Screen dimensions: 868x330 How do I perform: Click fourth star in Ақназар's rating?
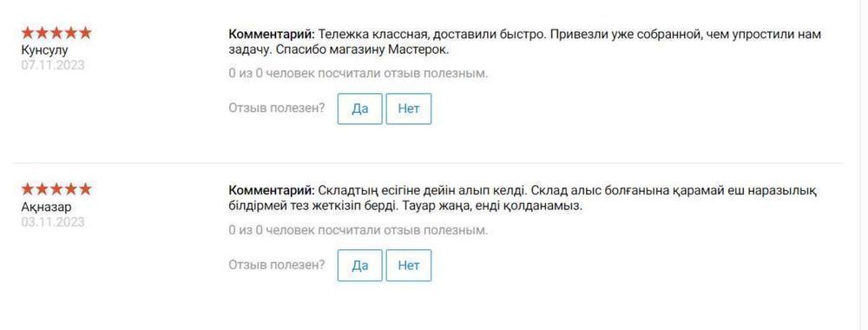(71, 189)
